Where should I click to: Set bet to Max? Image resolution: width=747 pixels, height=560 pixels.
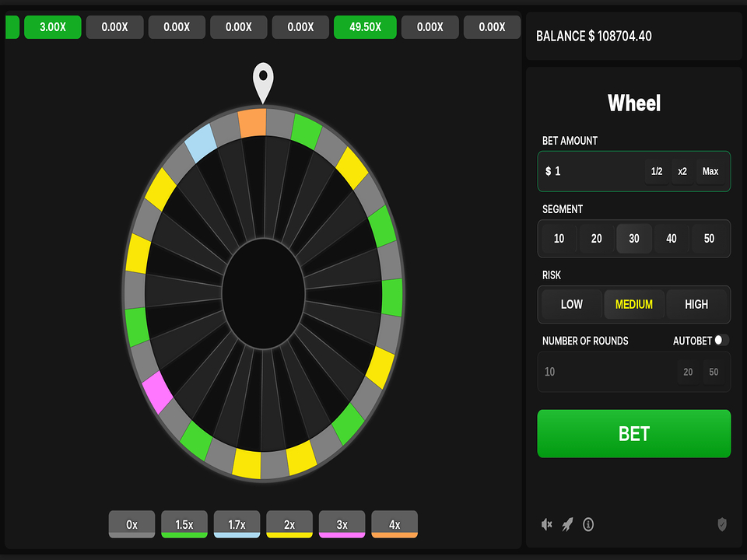(x=710, y=171)
